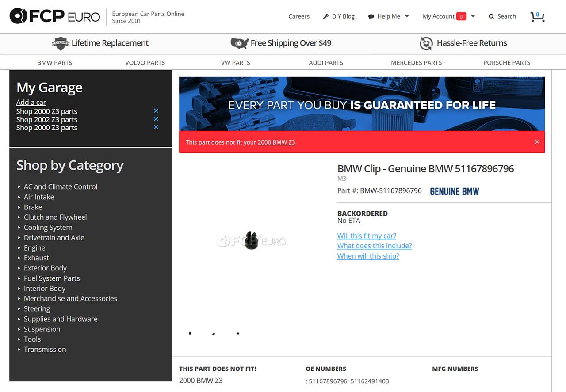Click the BMW clip product image

pos(252,240)
